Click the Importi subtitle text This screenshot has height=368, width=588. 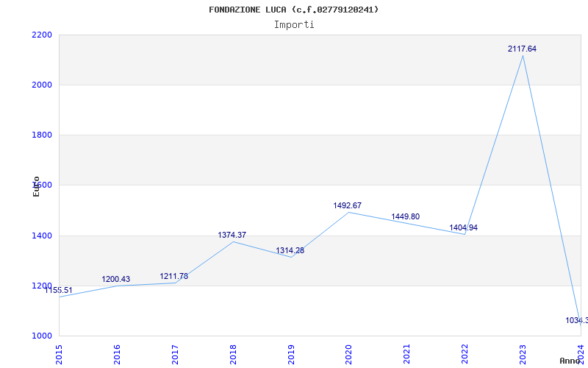click(294, 24)
